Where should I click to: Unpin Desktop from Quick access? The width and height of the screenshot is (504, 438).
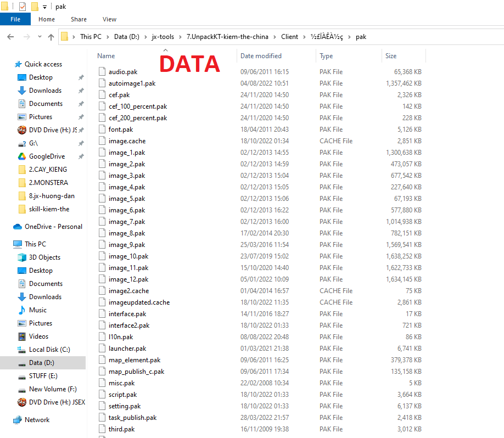80,77
